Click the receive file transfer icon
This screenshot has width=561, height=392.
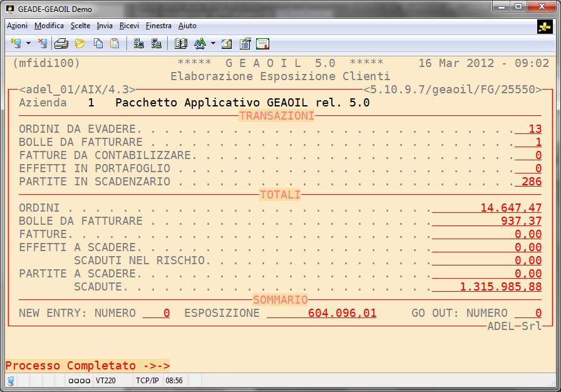click(157, 44)
